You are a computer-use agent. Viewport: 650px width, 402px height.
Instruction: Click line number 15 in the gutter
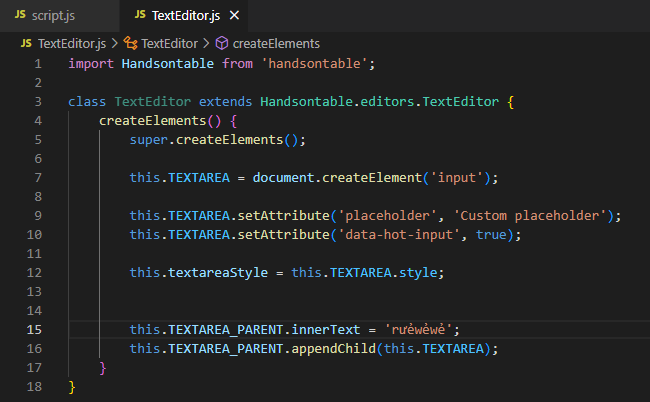point(34,329)
